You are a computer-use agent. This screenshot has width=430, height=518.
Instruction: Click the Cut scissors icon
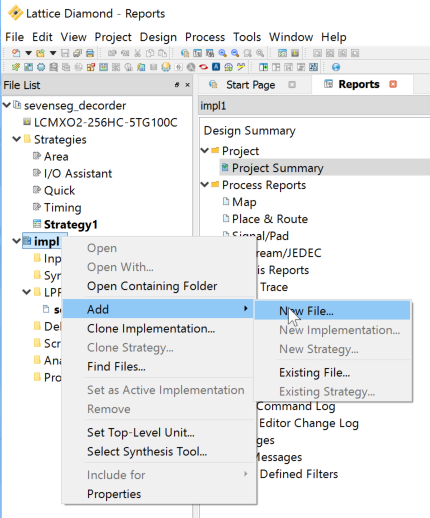[137, 53]
